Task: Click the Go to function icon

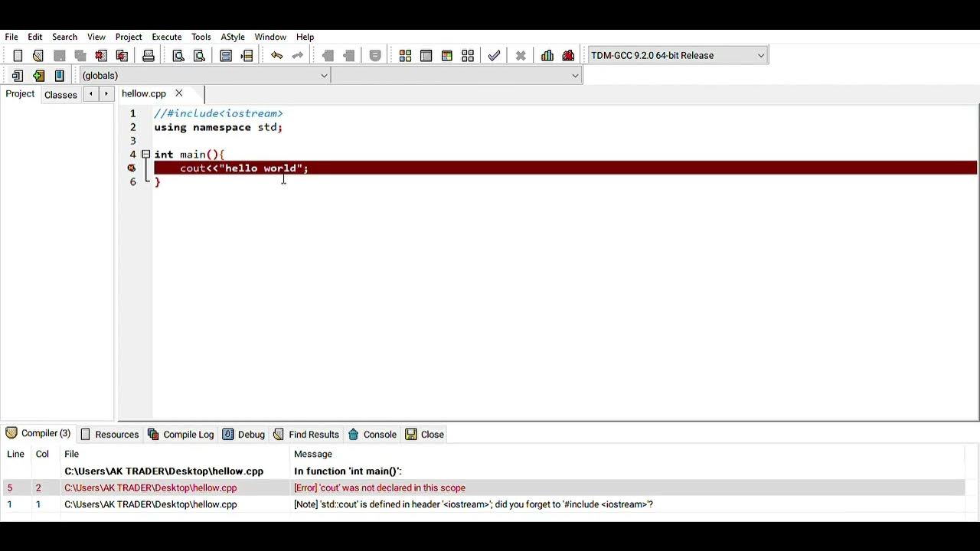Action: (x=226, y=55)
